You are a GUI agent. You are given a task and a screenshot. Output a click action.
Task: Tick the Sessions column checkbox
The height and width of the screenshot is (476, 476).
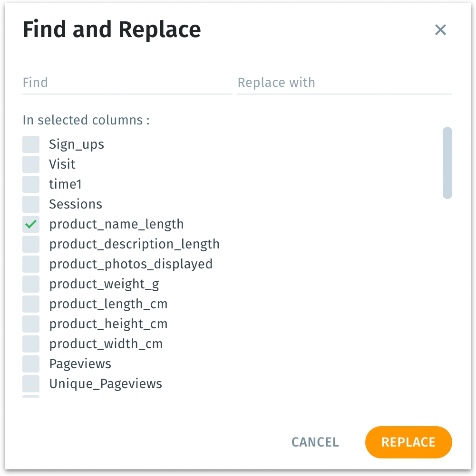pyautogui.click(x=31, y=204)
